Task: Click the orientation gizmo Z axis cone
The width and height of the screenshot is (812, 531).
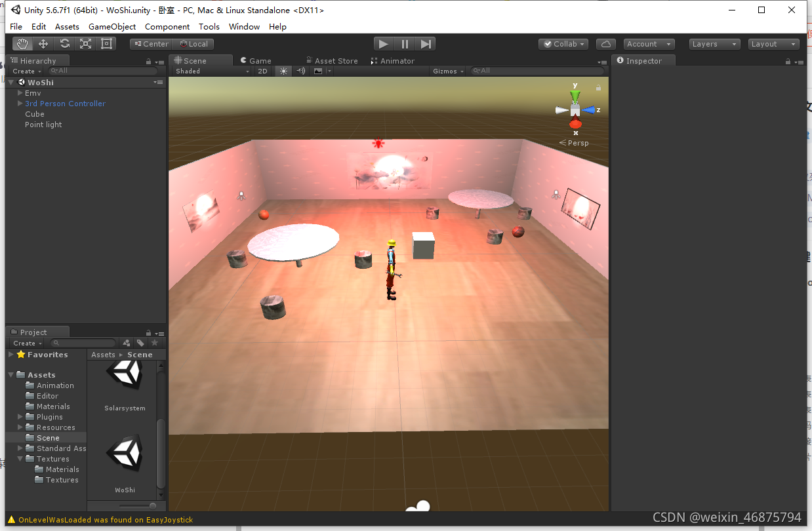Action: point(590,110)
